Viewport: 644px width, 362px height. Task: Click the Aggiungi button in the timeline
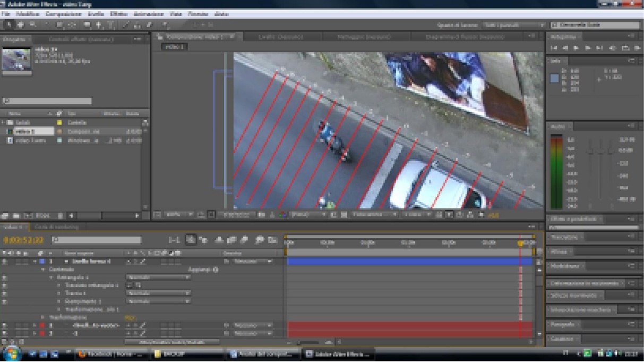pyautogui.click(x=203, y=270)
